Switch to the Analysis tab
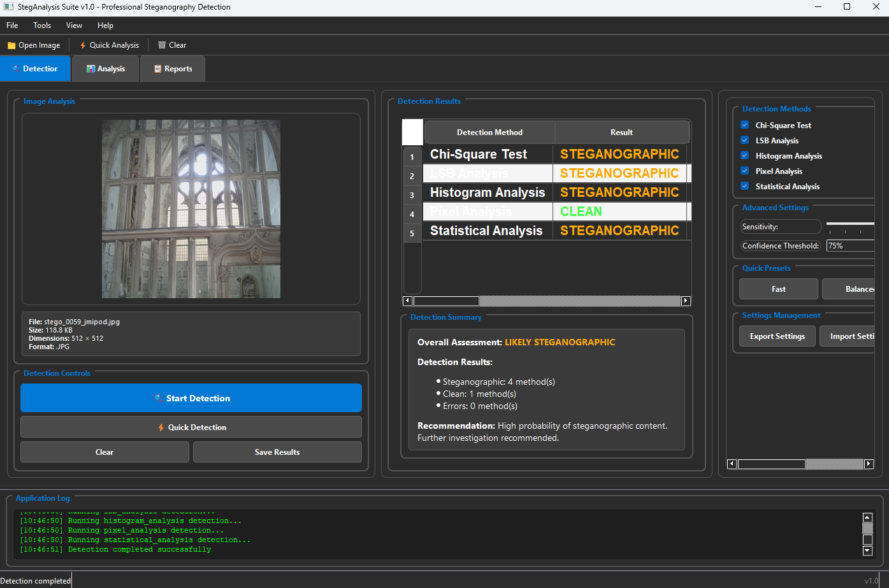The image size is (889, 588). (x=106, y=69)
